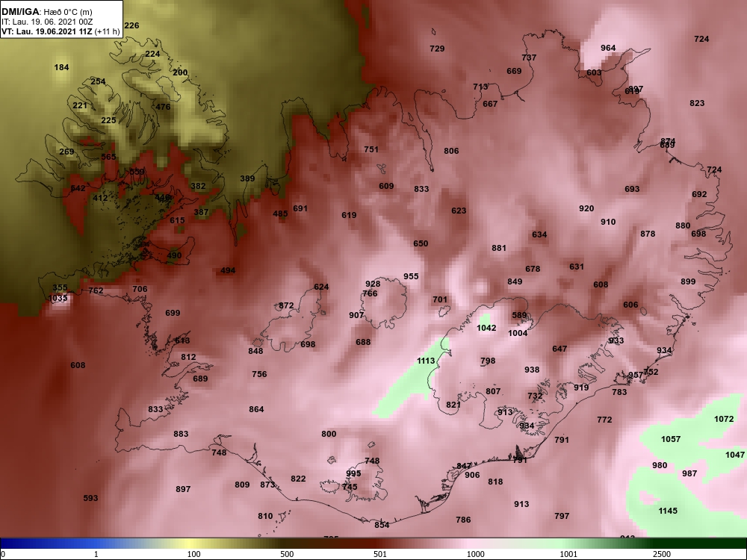Click the map value 751
Screen dimensions: 747x560
(371, 149)
